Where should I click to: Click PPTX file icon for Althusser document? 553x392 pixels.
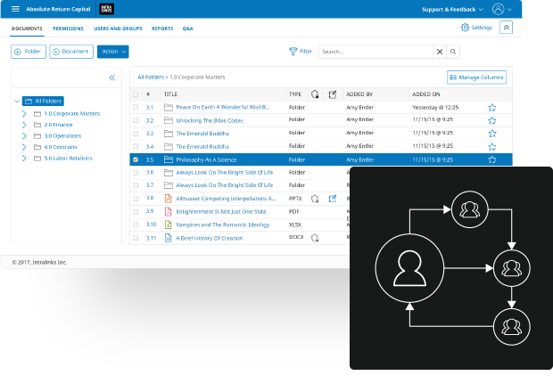169,199
